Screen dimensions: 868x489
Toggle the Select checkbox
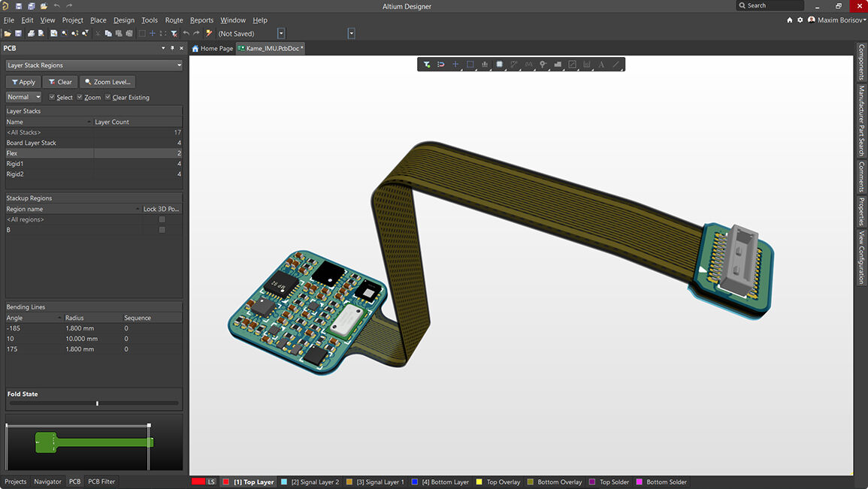pyautogui.click(x=52, y=98)
